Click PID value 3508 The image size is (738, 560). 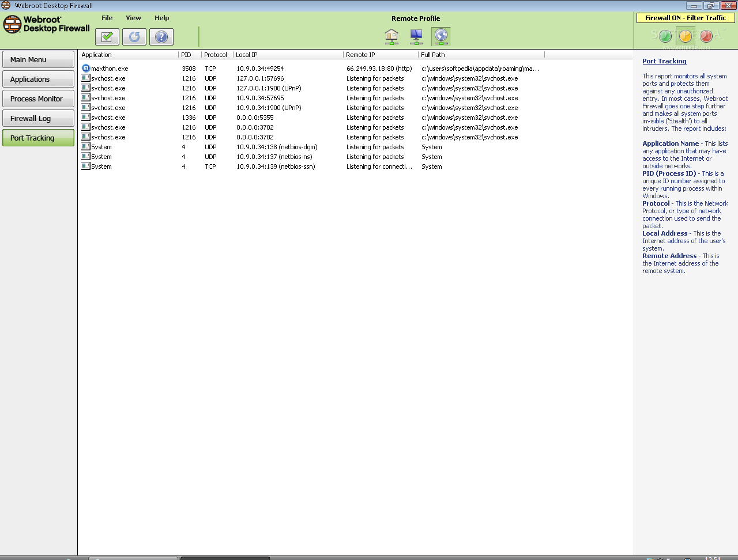pyautogui.click(x=189, y=69)
